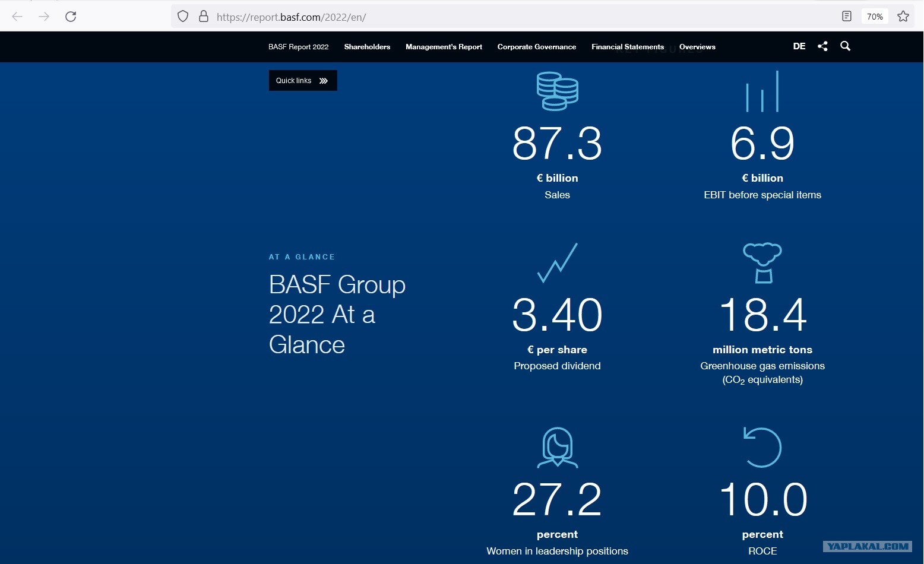
Task: Switch language to DE
Action: (x=799, y=46)
